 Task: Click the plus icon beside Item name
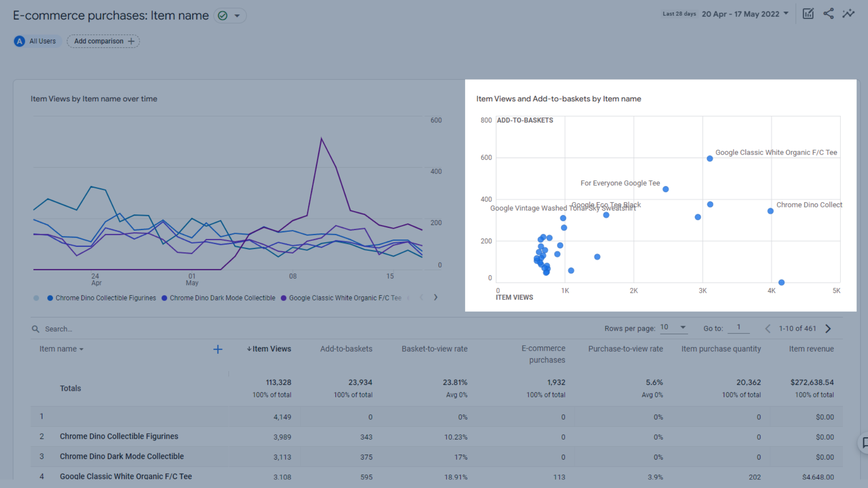217,349
